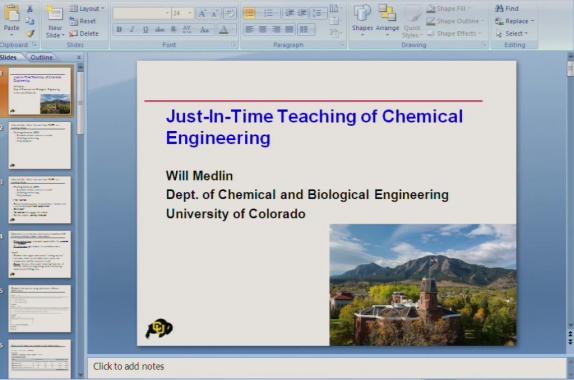Insert a New Slide icon
The image size is (574, 380).
click(x=55, y=13)
